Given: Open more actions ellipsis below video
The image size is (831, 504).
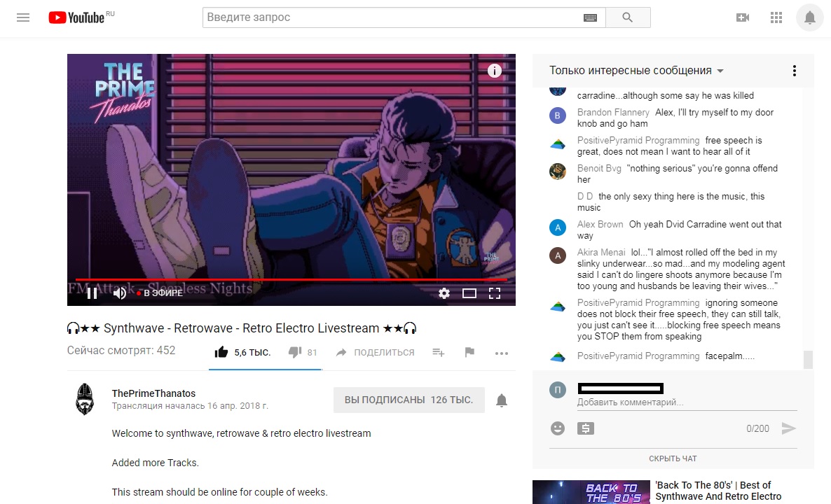Looking at the screenshot, I should tap(502, 353).
